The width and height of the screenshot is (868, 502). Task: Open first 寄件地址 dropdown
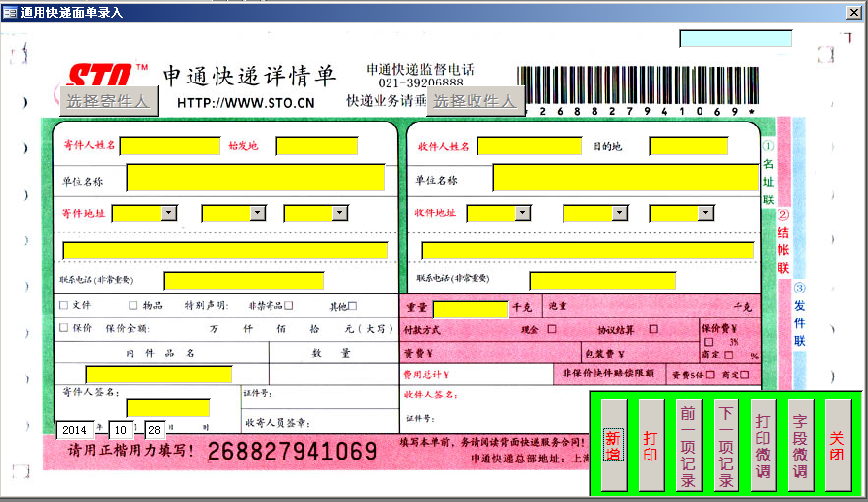(169, 213)
